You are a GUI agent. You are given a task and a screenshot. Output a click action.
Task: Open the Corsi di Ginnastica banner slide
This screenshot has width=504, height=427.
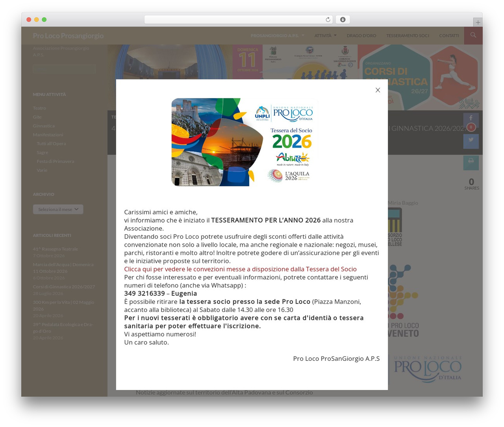(x=420, y=77)
